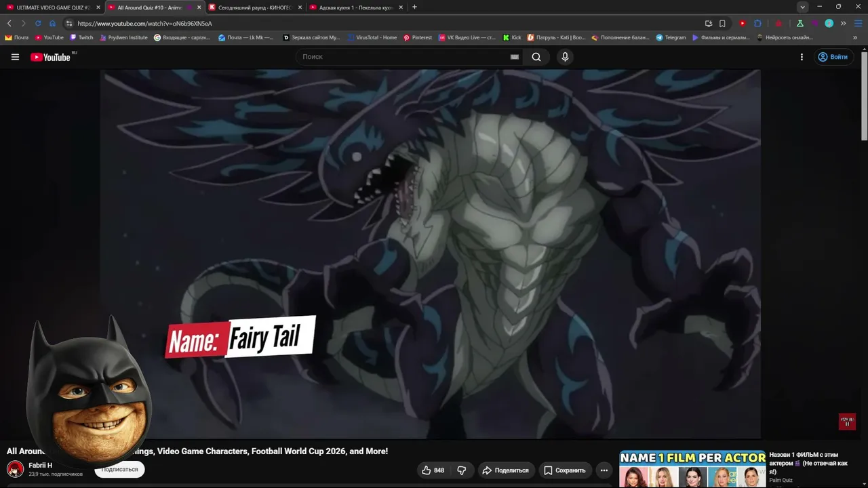
Task: Reload the current page
Action: click(38, 23)
